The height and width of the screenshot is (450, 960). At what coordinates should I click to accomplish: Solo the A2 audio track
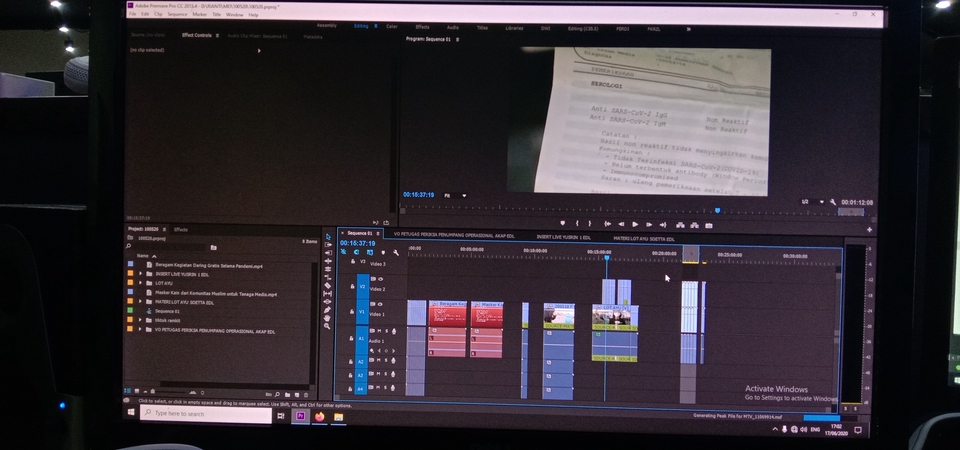[x=386, y=361]
